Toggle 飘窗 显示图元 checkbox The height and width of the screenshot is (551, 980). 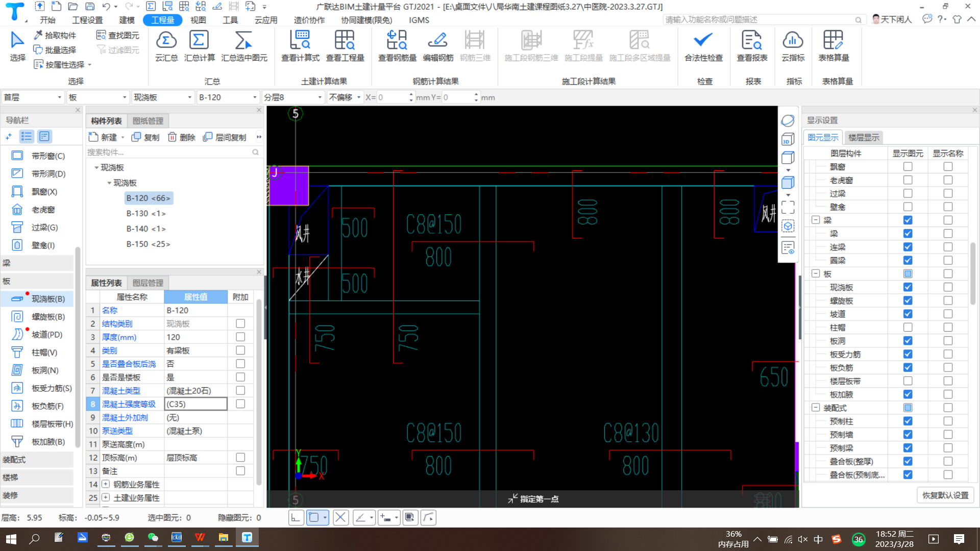[908, 167]
